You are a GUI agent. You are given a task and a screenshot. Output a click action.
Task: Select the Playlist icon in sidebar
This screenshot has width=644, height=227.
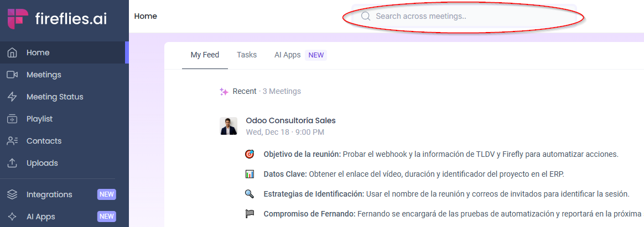(12, 119)
